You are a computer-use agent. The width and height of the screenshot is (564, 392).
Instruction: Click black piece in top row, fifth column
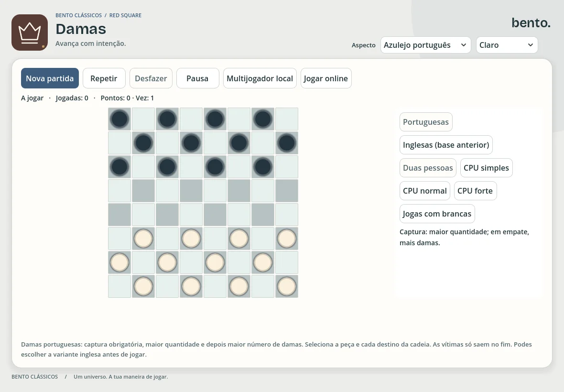tap(215, 119)
